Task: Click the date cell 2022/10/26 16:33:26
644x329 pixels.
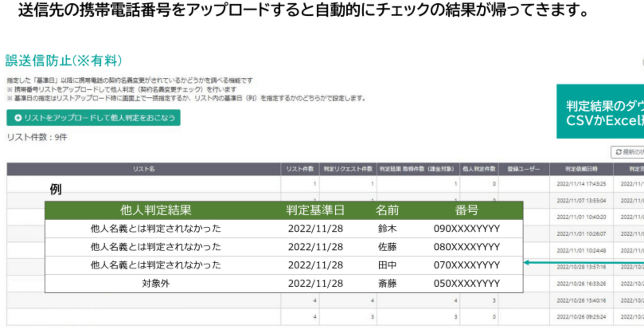Action: click(x=581, y=284)
